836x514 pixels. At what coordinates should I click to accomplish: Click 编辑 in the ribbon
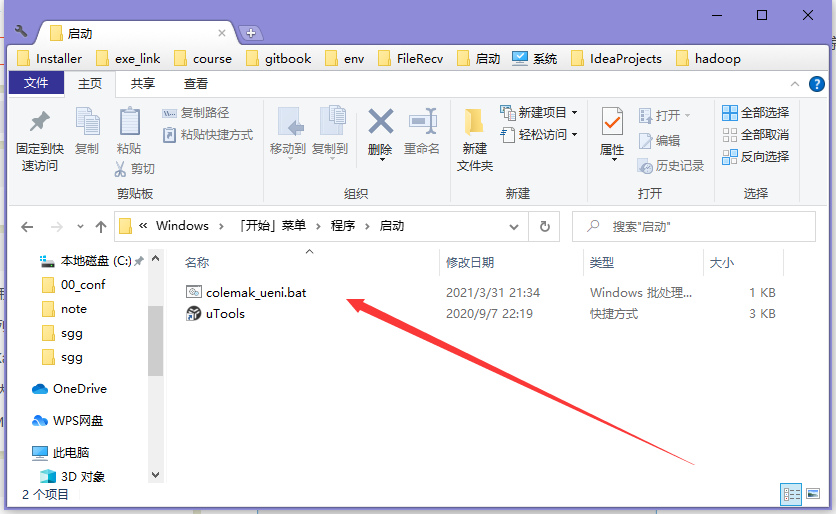pos(659,141)
